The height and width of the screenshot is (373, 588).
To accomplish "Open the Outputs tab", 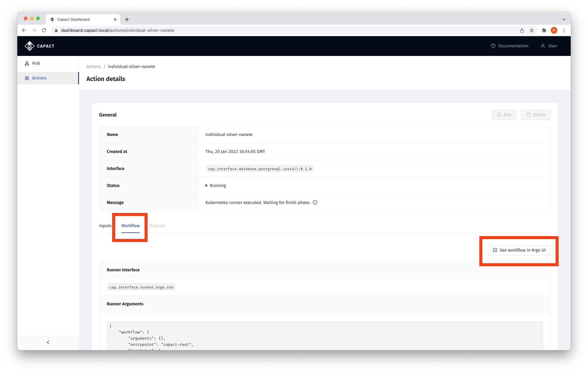I will (x=157, y=226).
